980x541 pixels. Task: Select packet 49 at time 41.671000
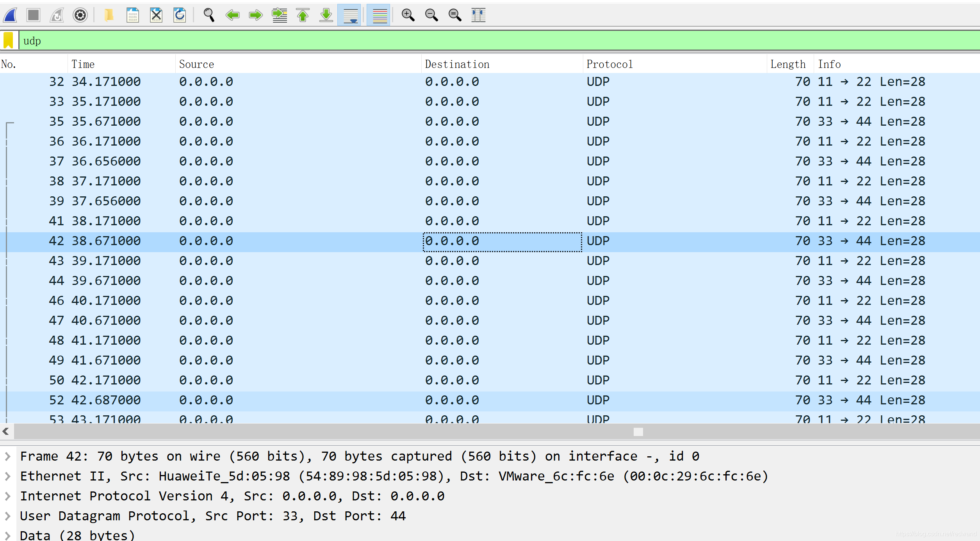[x=490, y=360]
